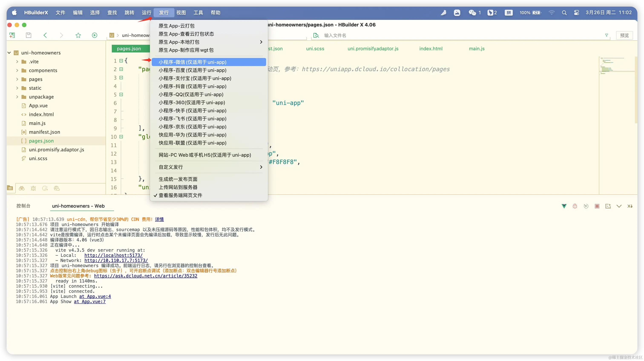Open the localhost:5173 link in console
Viewport: 644px width, 361px height.
click(113, 255)
